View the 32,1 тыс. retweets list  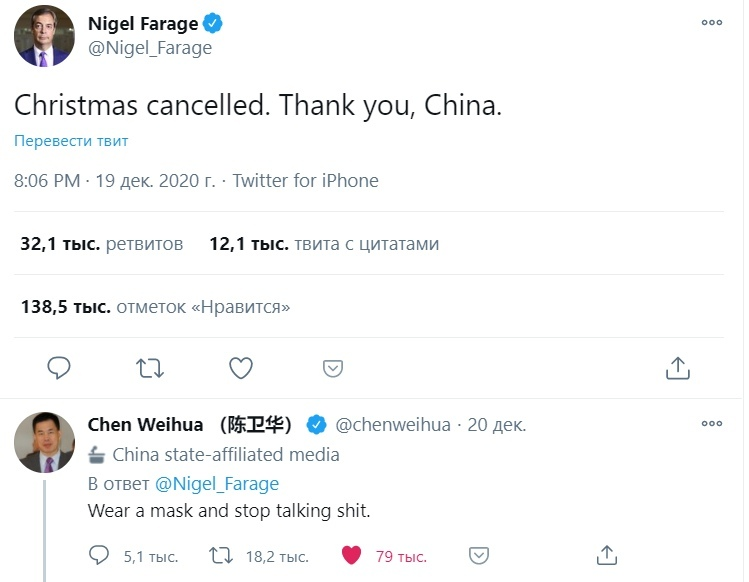[102, 243]
